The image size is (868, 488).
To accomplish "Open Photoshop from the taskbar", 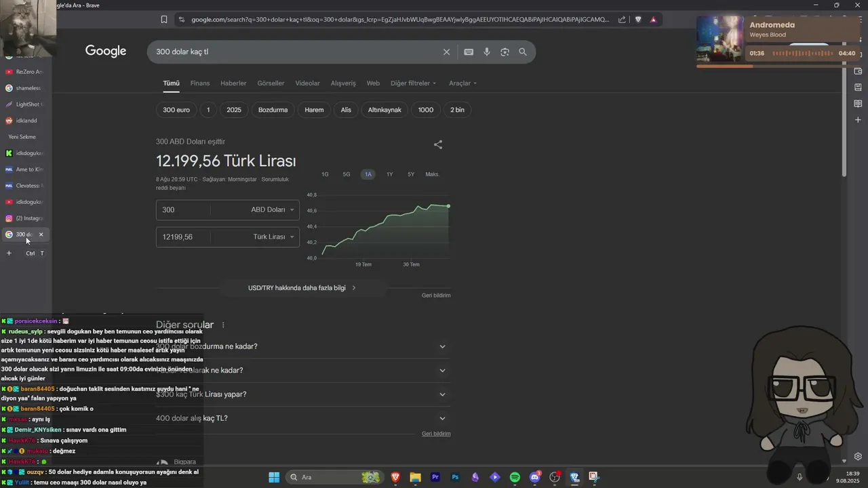I will coord(456,477).
